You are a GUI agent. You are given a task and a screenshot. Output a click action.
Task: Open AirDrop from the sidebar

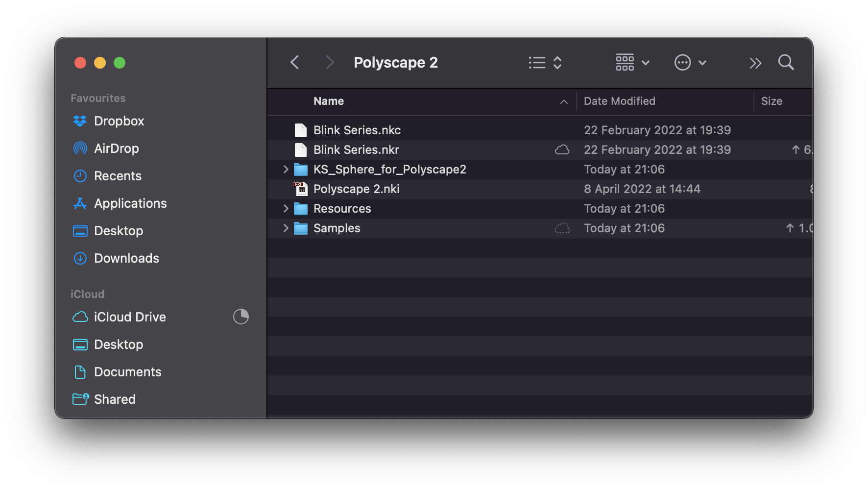tap(116, 148)
